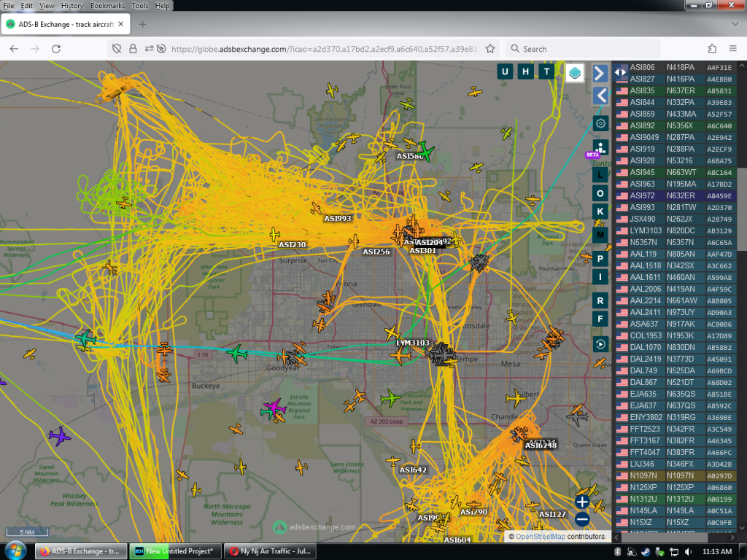
Task: Toggle the O map option
Action: pos(600,193)
